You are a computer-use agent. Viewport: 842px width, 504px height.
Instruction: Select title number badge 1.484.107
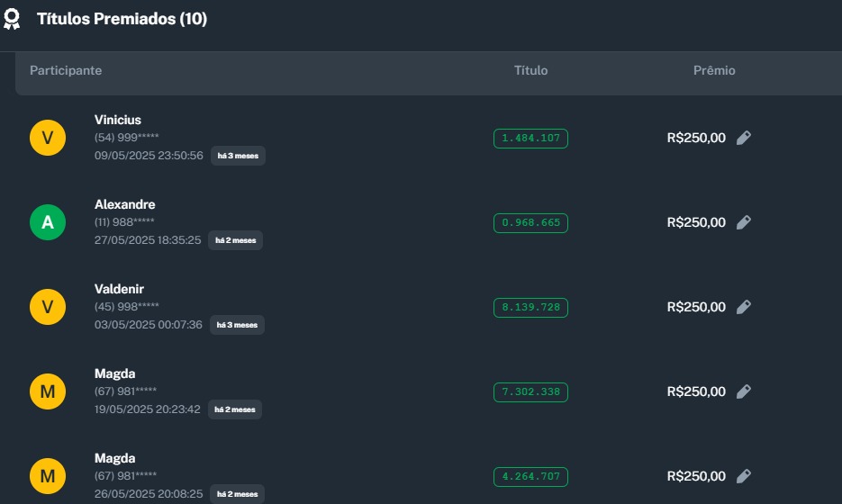coord(530,138)
